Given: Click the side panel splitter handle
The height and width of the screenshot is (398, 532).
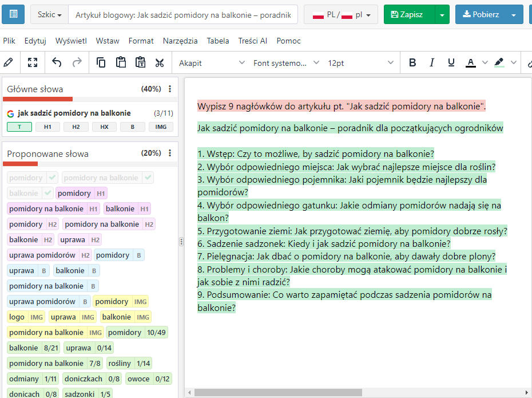Looking at the screenshot, I should (181, 242).
